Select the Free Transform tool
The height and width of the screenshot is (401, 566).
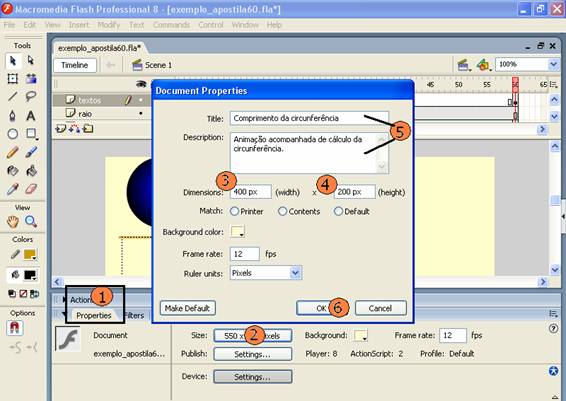click(x=13, y=79)
